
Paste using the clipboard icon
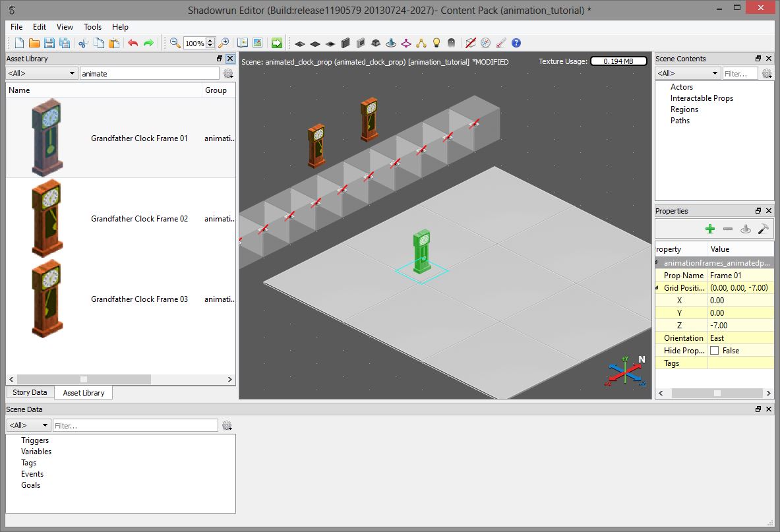coord(114,44)
